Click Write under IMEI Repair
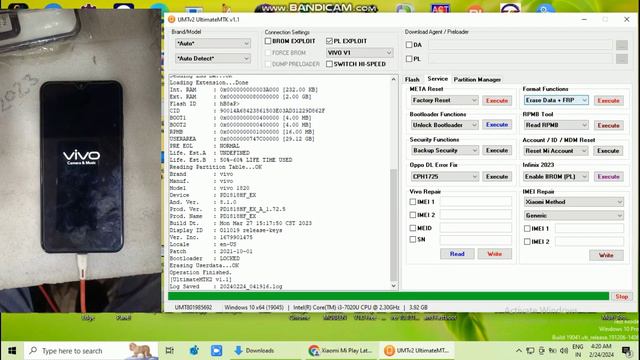The width and height of the screenshot is (640, 360). click(606, 255)
